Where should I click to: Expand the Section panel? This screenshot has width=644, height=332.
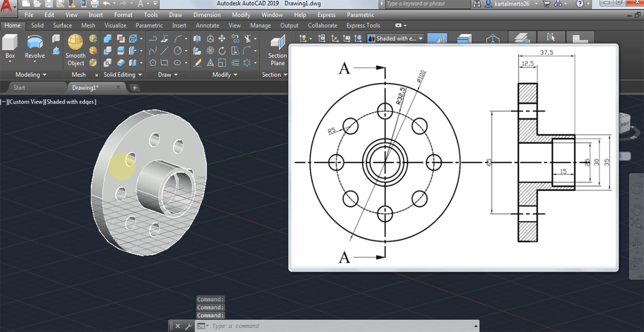coord(274,75)
